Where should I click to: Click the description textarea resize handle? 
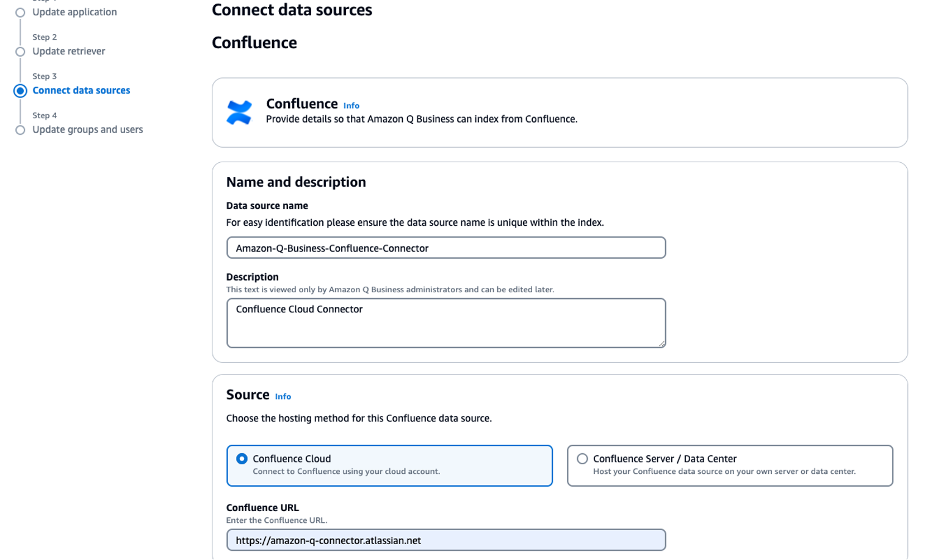662,343
